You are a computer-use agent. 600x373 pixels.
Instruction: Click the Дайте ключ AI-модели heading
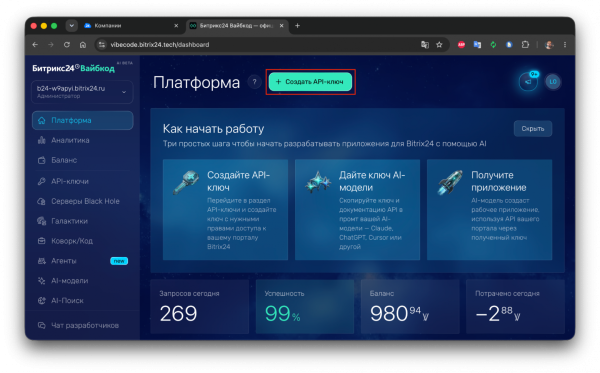point(372,181)
